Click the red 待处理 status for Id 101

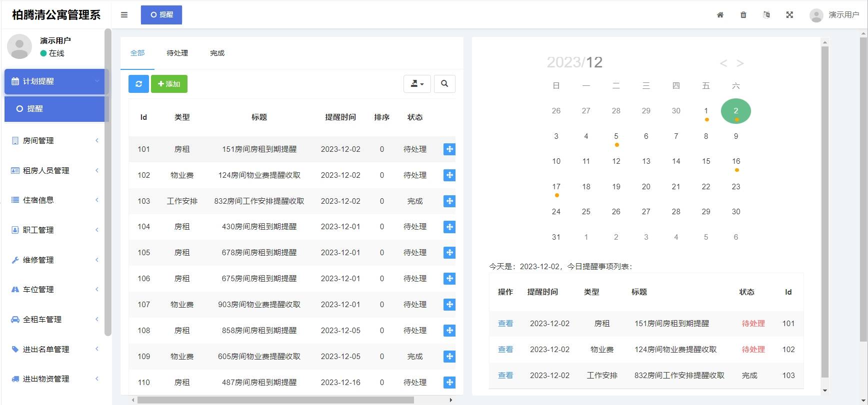[x=753, y=324]
